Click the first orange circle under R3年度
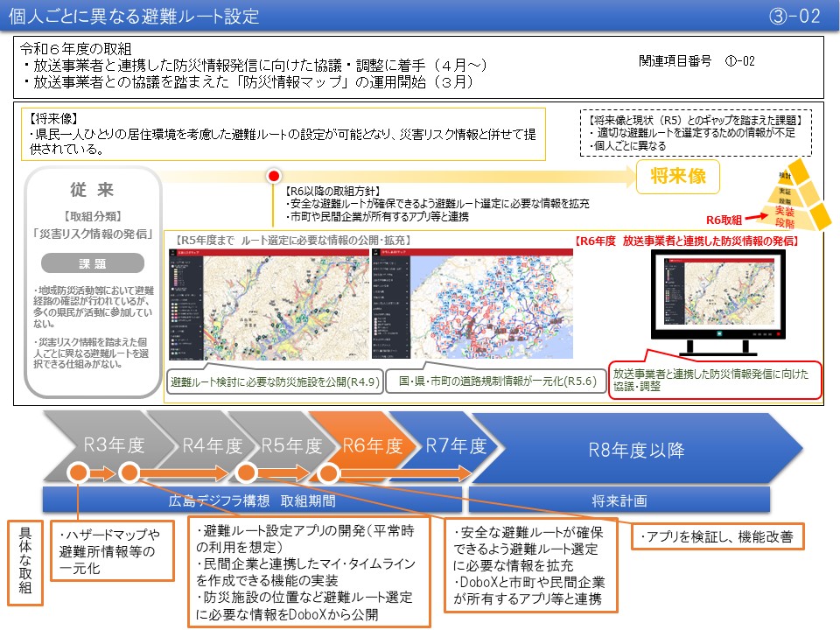 coord(78,474)
